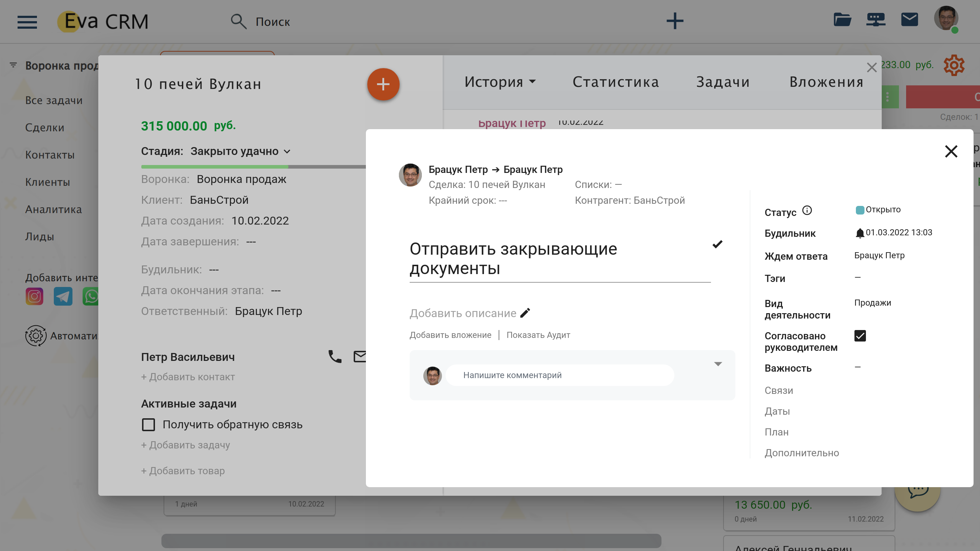Click the Будильник bell icon
980x551 pixels.
tap(859, 233)
